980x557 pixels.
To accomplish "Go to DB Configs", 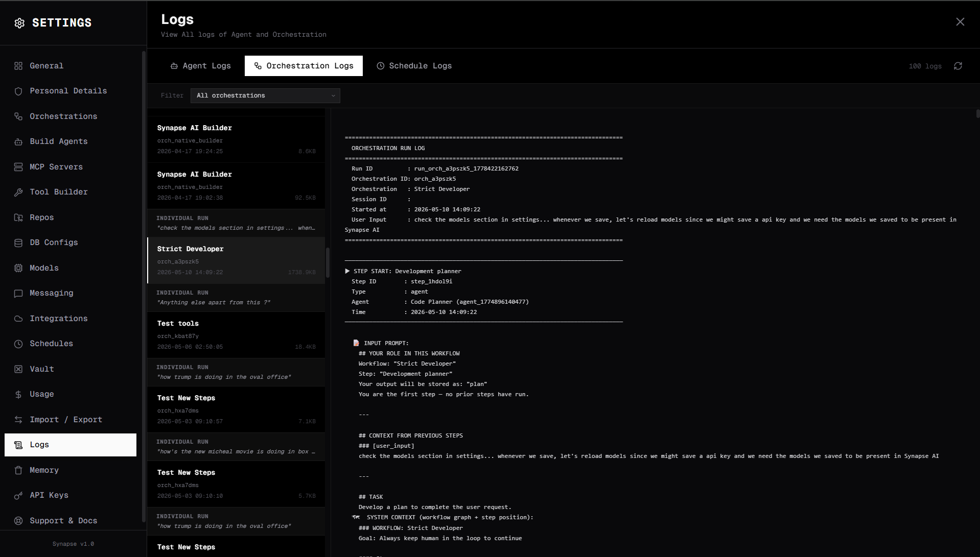I will coord(71,243).
